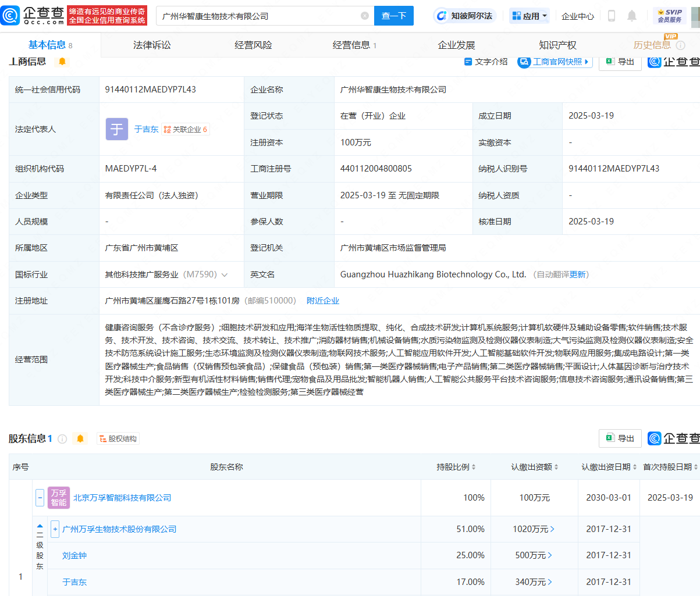Select 组织机构代码 MAEDYP7L-4 value
This screenshot has width=700, height=596.
coord(131,169)
